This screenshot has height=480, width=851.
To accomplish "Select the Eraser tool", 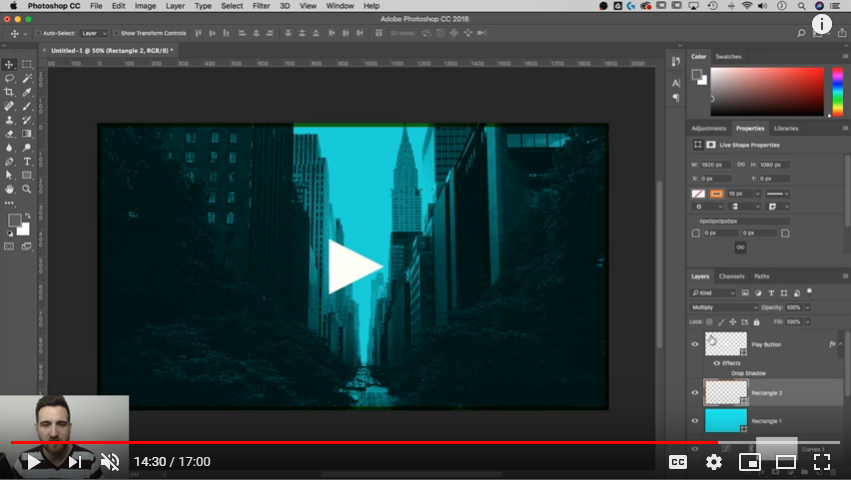I will (9, 134).
